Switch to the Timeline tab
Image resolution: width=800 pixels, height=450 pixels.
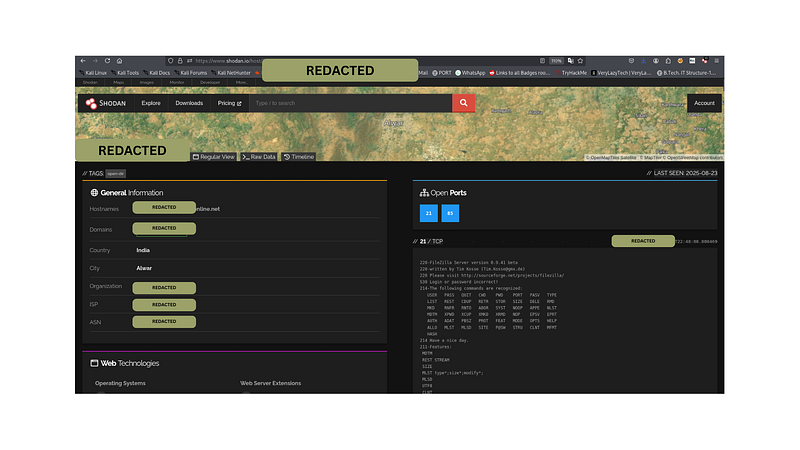tap(298, 157)
